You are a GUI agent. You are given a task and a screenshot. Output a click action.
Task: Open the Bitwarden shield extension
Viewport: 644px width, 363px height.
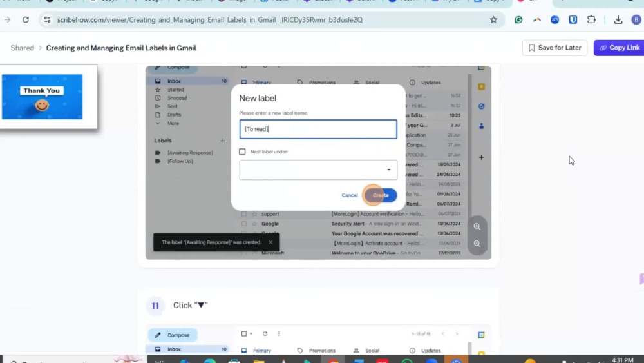click(x=573, y=20)
